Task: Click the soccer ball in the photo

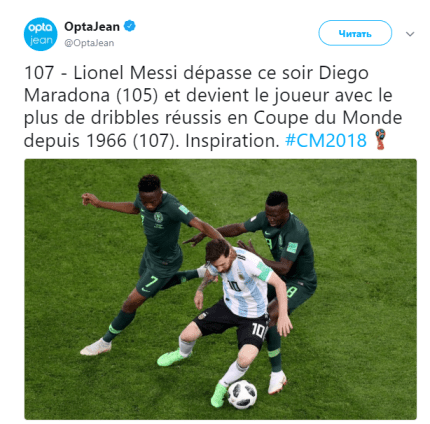Action: point(242,394)
